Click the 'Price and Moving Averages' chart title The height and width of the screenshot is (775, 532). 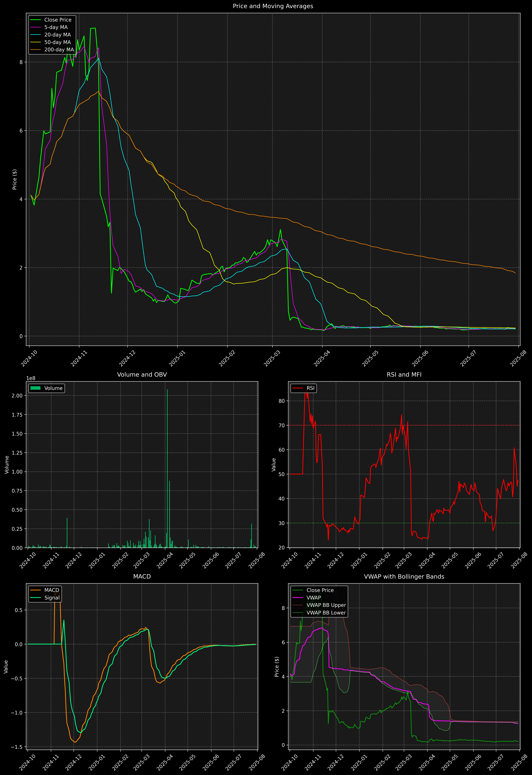pyautogui.click(x=273, y=6)
